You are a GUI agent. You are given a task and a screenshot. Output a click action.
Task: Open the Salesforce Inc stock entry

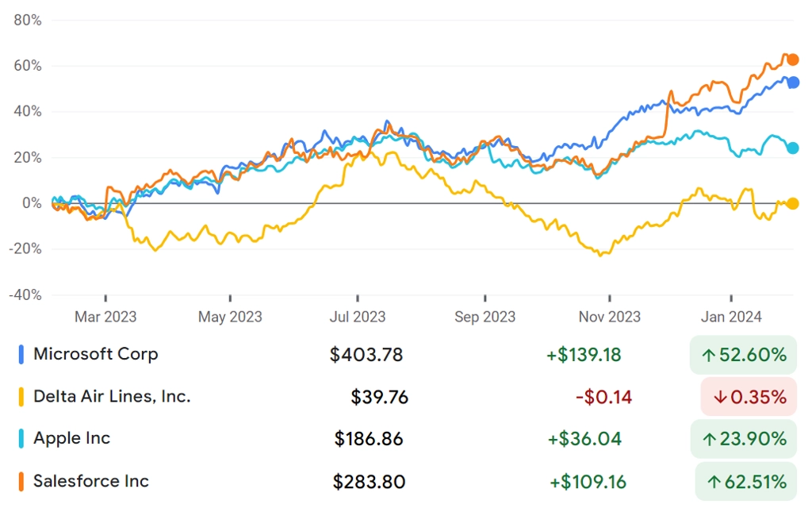click(91, 481)
